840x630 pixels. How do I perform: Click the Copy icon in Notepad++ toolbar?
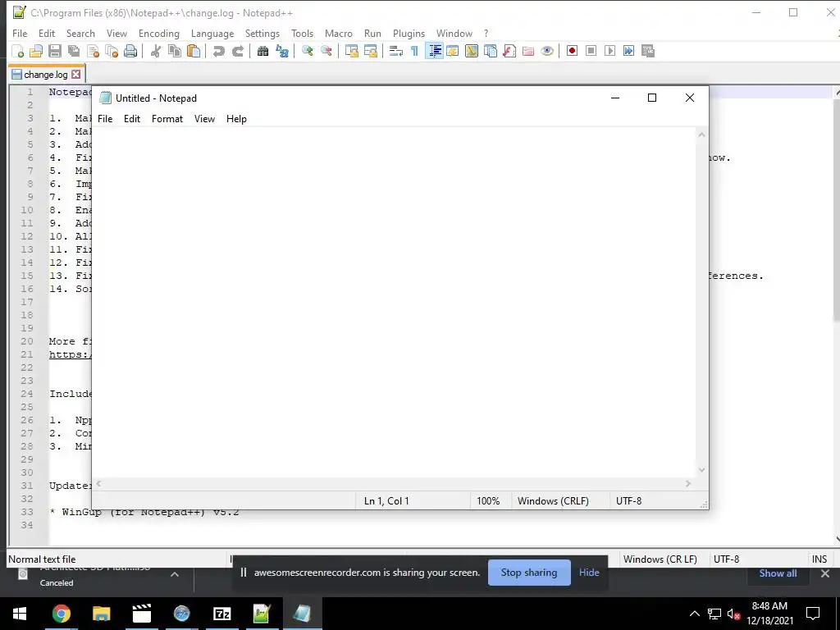[x=175, y=51]
